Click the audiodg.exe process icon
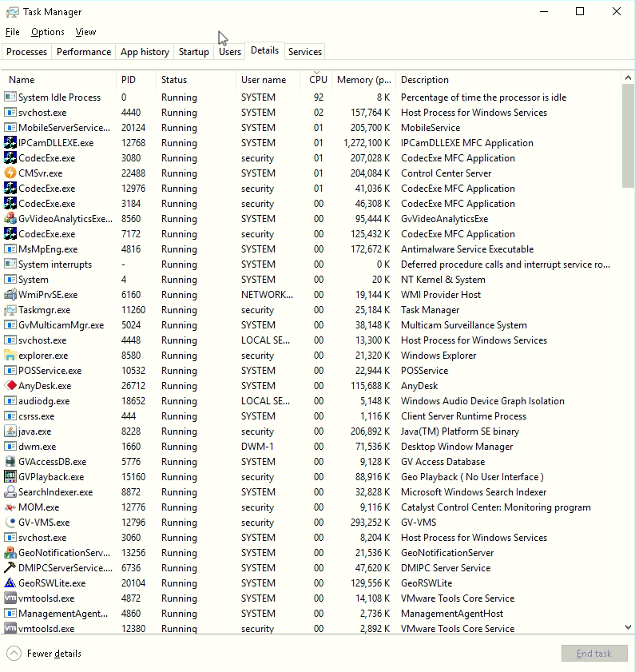This screenshot has width=635, height=672. tap(10, 400)
